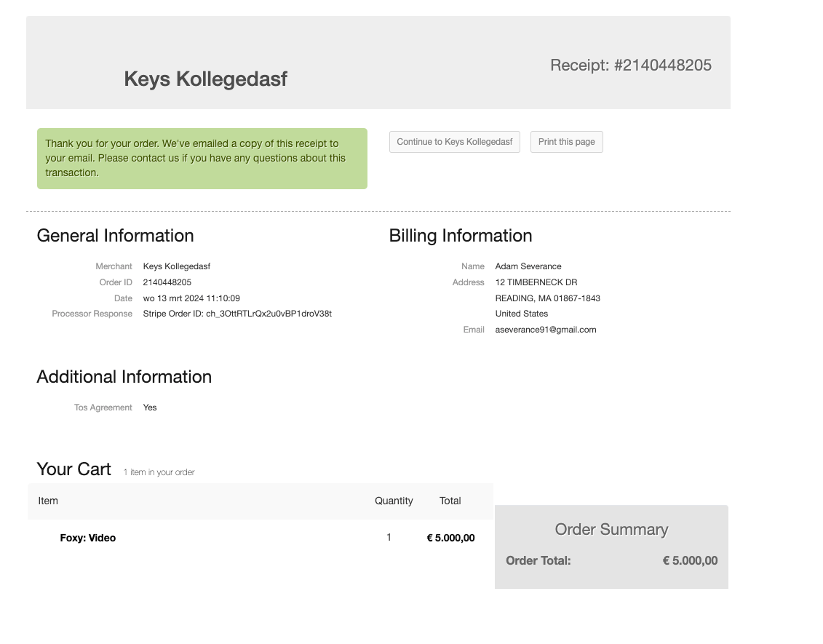Select the Order ID value 2140448205

tap(167, 282)
